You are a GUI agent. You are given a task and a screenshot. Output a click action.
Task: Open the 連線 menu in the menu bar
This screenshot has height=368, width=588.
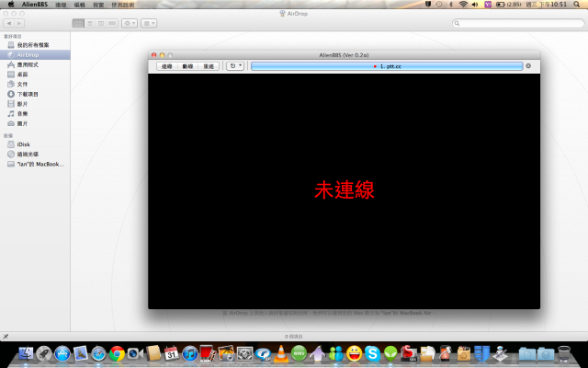pos(61,5)
